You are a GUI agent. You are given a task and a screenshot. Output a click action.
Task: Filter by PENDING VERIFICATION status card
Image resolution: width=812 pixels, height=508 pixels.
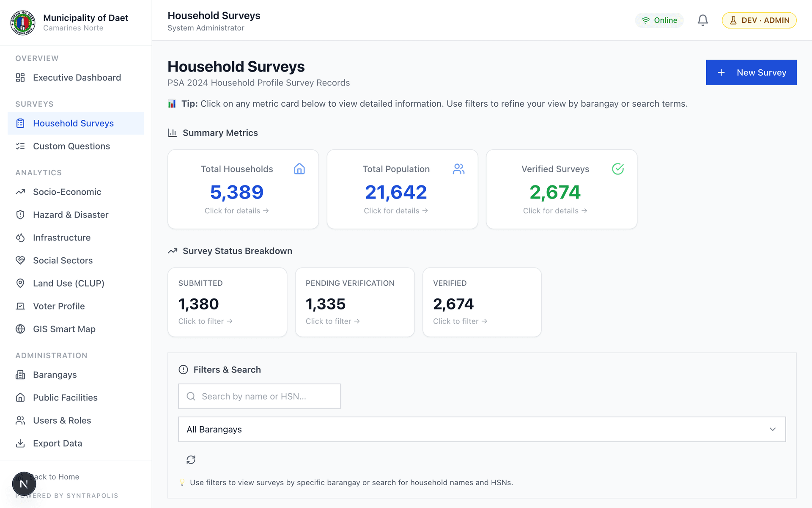[354, 302]
